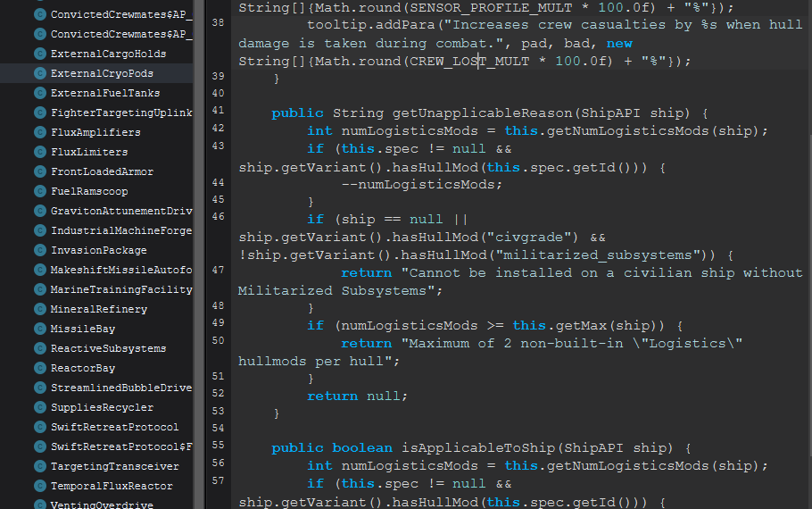Select the ExternalCryoPods class
Screen dimensions: 812x509
[102, 73]
